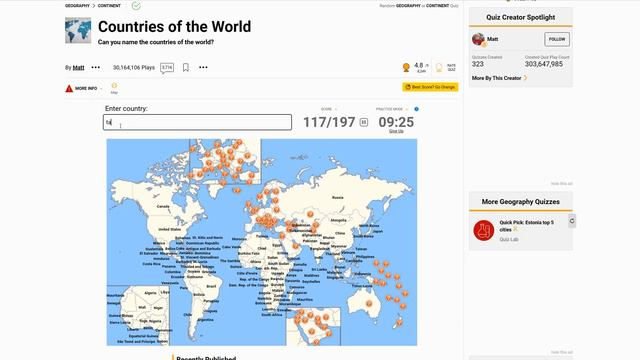The width and height of the screenshot is (640, 360).
Task: Open the random GEOGRAPHY quiz link
Action: 408,6
